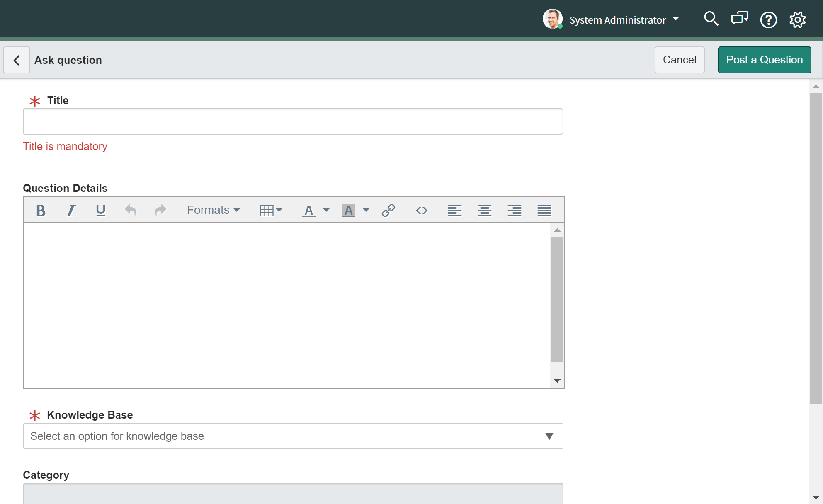Expand the table insert dropdown
The width and height of the screenshot is (823, 504).
pos(271,211)
